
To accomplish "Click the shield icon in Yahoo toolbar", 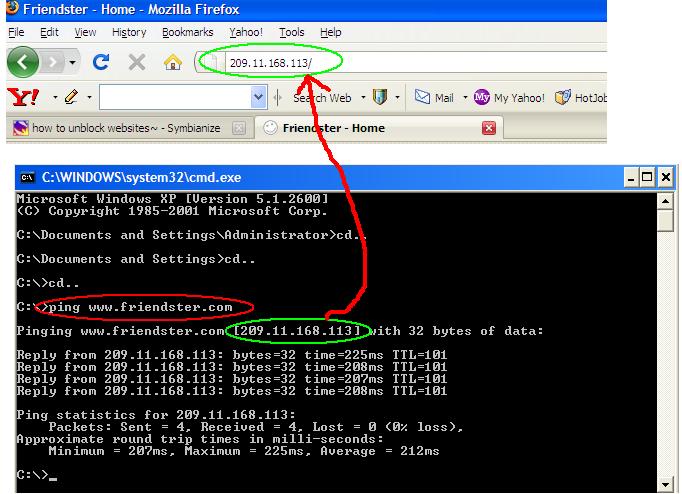I will (x=380, y=97).
